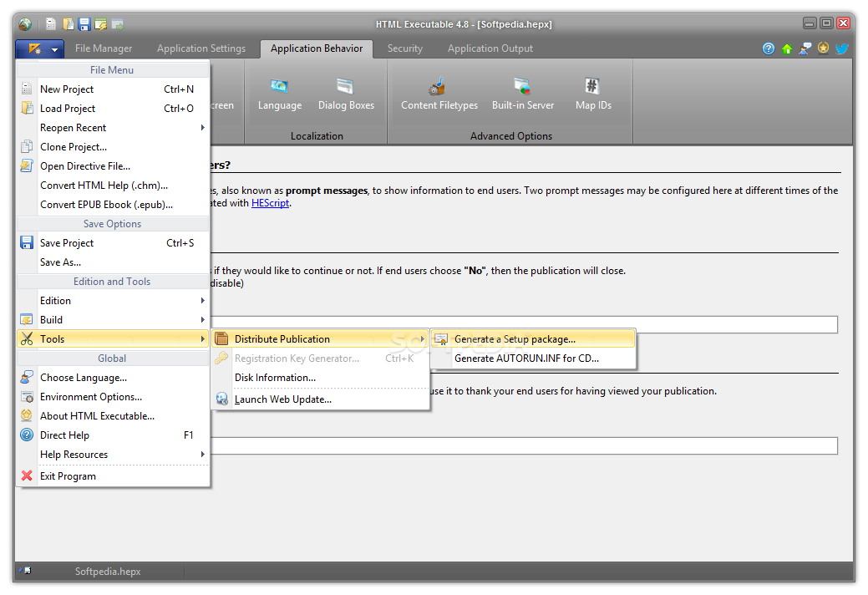Open the Built-in Server options
868x595 pixels.
tap(523, 94)
